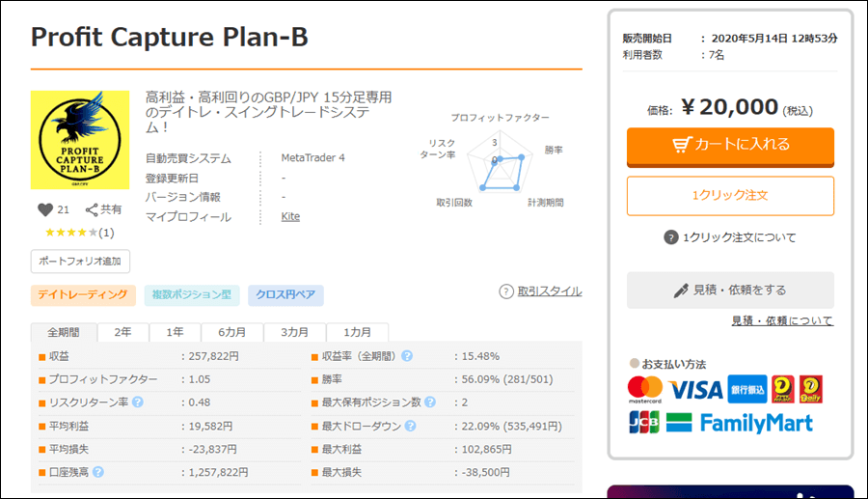Open the 1カ月 period tab
The width and height of the screenshot is (868, 499).
[357, 332]
